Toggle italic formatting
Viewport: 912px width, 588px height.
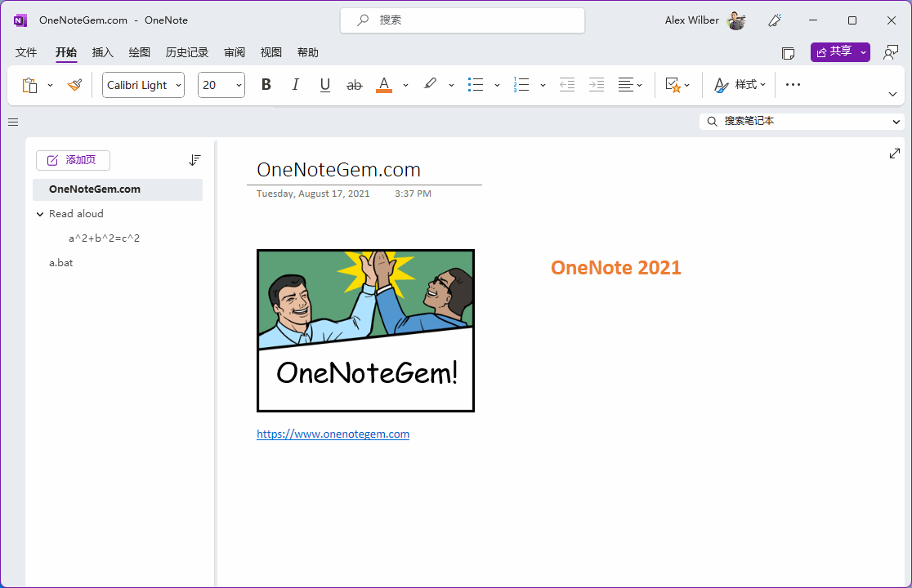pos(295,85)
